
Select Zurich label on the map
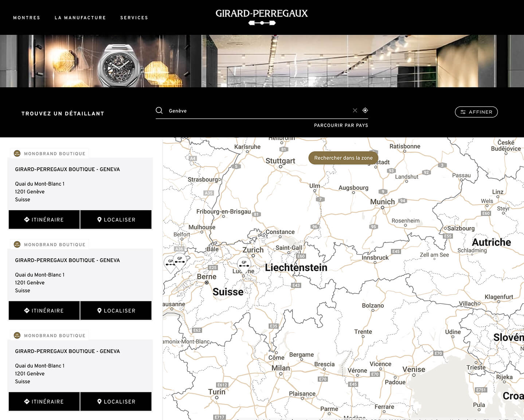(253, 250)
